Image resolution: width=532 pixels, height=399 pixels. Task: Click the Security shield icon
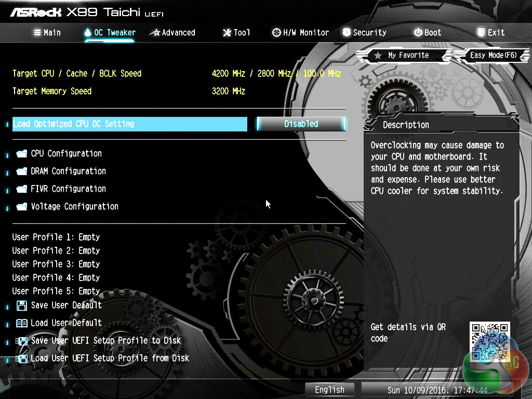click(x=347, y=32)
